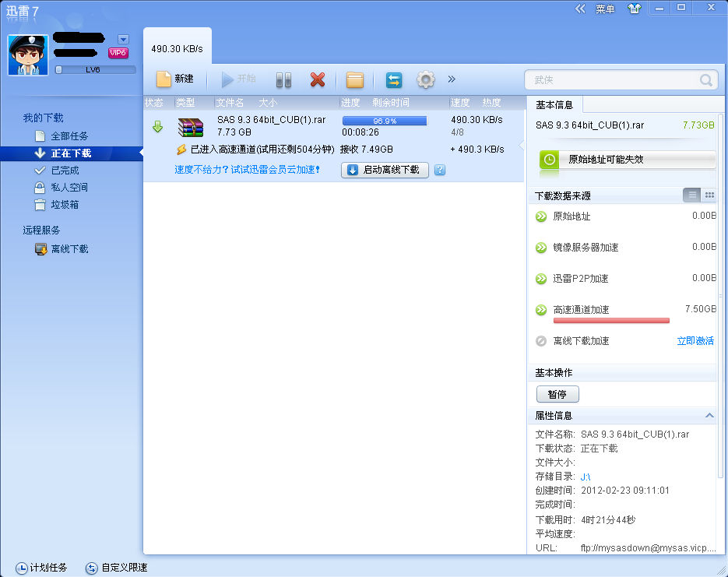728x577 pixels.
Task: Collapse sidebar with double left arrows
Action: [x=580, y=9]
